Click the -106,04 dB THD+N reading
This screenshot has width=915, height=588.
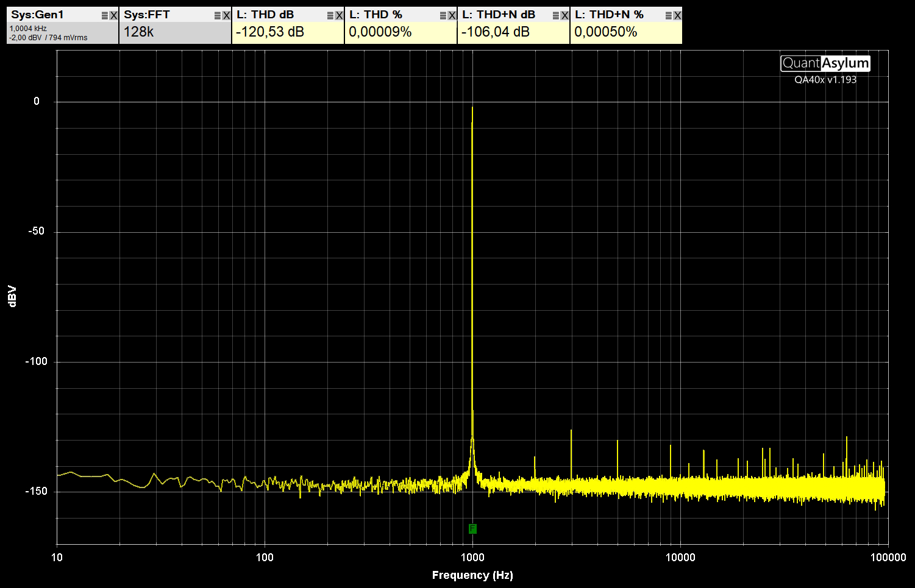(x=495, y=32)
